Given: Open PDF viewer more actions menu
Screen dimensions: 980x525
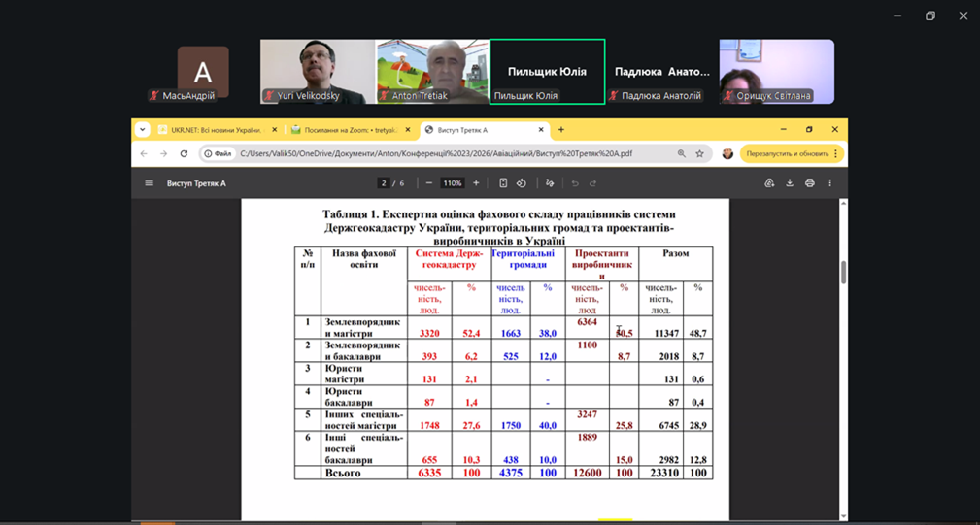Looking at the screenshot, I should [829, 183].
